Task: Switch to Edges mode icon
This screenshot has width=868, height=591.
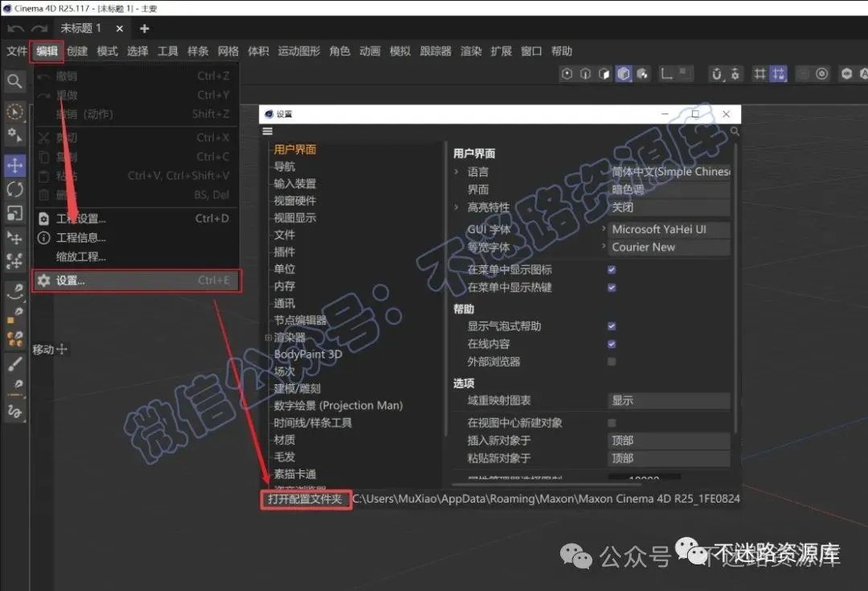Action: coord(586,74)
